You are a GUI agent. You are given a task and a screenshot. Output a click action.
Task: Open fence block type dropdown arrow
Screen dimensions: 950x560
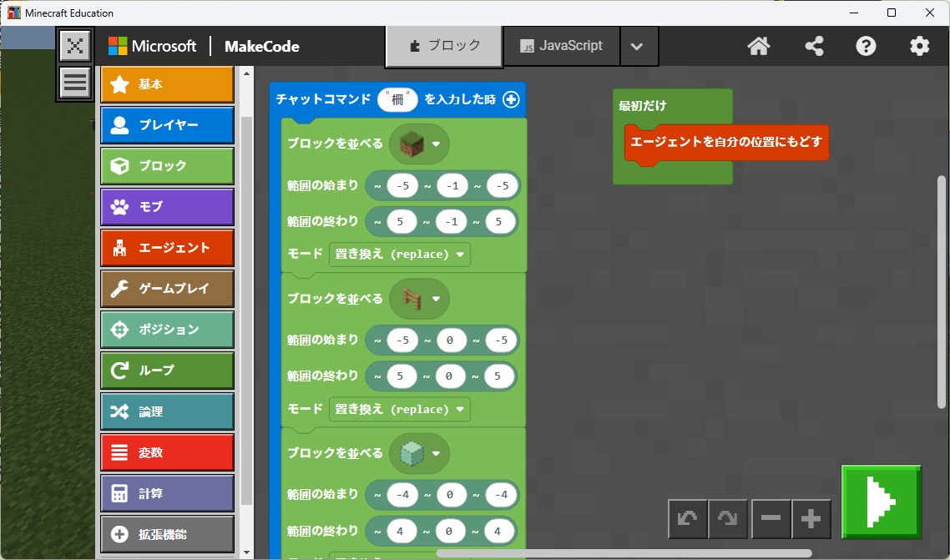437,299
